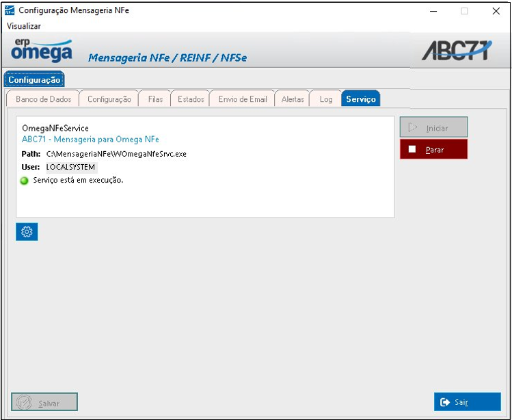Open the Alertas tab
512x420 pixels.
[293, 99]
